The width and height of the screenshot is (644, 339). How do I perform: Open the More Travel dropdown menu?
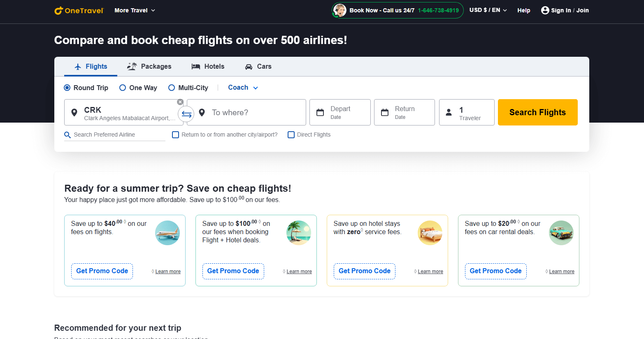click(135, 10)
